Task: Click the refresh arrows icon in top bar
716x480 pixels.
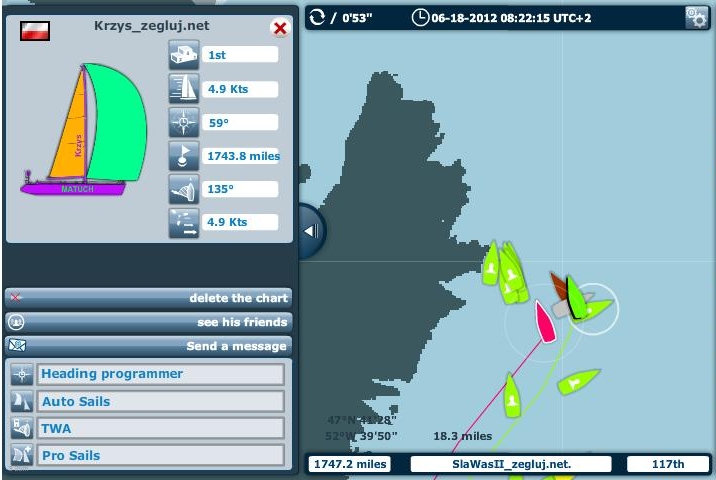Action: pos(318,17)
